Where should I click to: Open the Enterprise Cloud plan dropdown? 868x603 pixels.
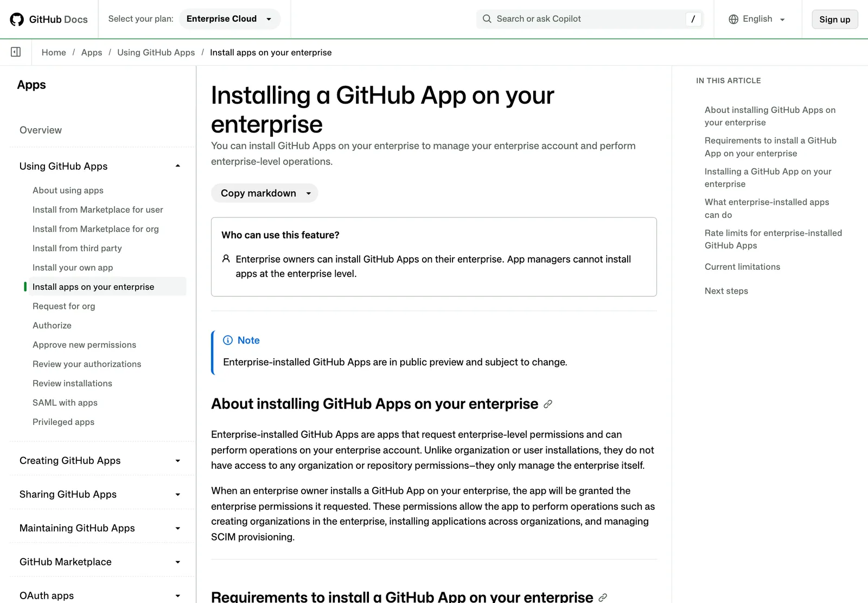229,19
